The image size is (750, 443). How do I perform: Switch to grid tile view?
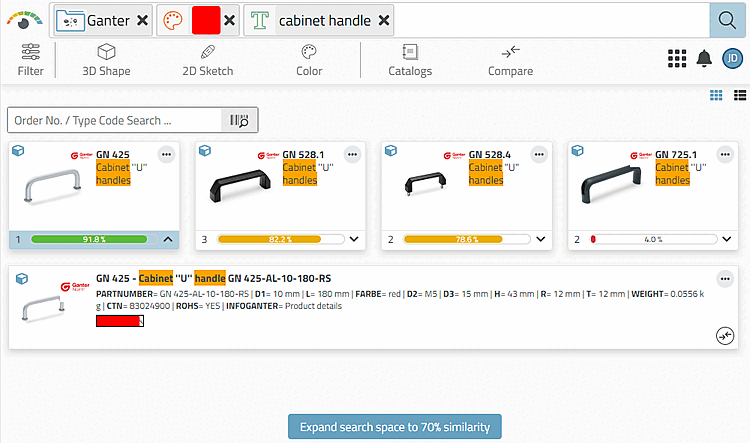(716, 95)
